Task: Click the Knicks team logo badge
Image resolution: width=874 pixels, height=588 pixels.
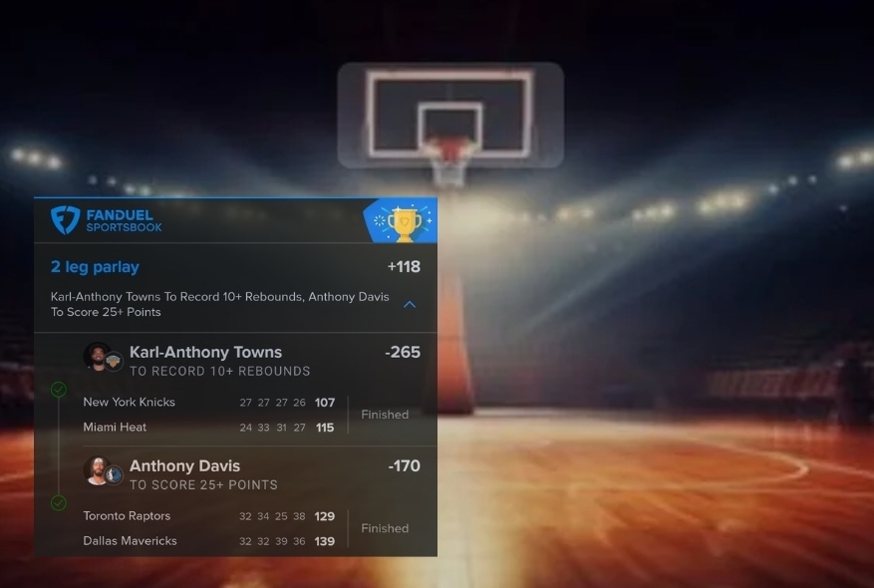Action: pos(115,362)
